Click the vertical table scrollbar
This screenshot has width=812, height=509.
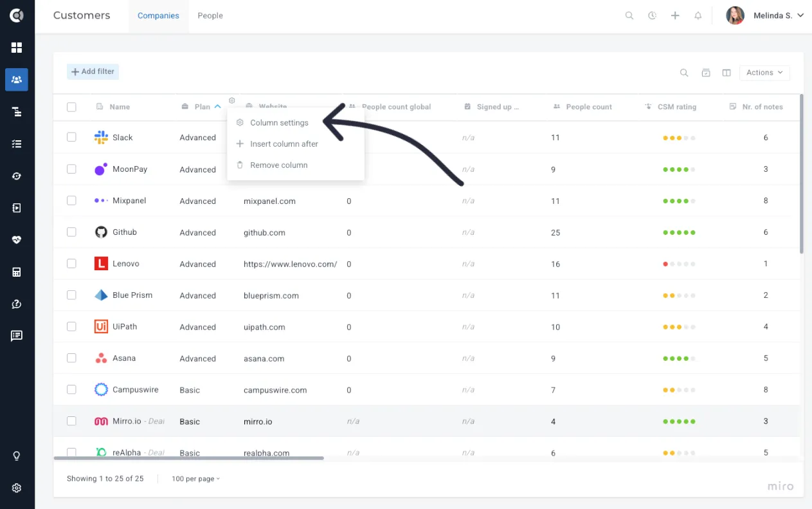[801, 174]
